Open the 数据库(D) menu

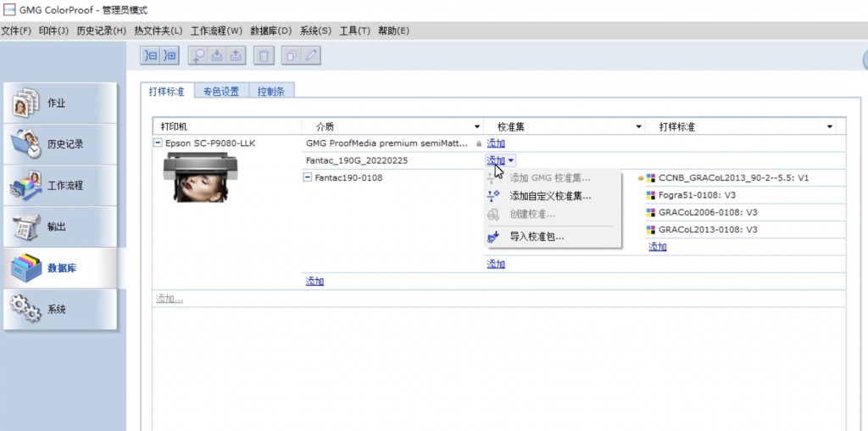pyautogui.click(x=270, y=31)
